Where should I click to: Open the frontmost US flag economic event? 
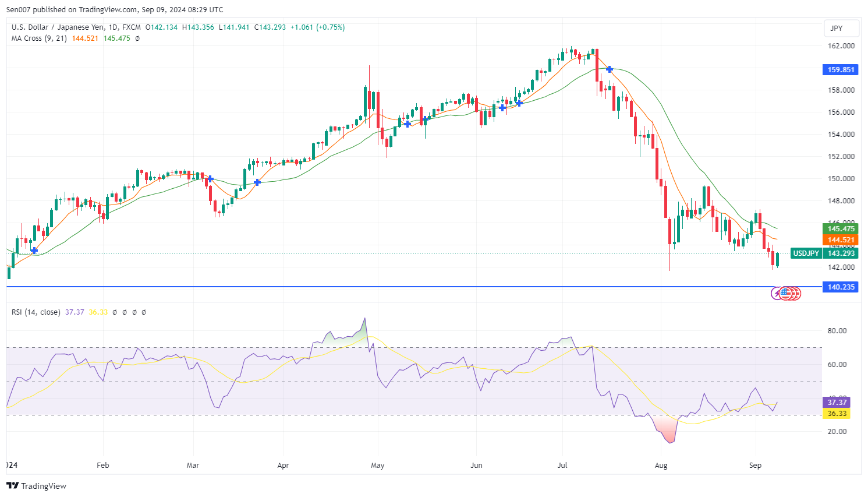[x=786, y=293]
